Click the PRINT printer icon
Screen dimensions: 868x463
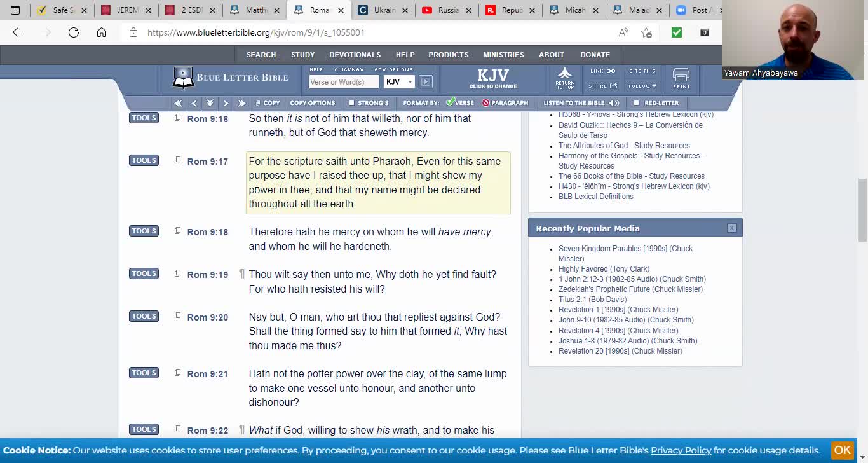tap(681, 79)
